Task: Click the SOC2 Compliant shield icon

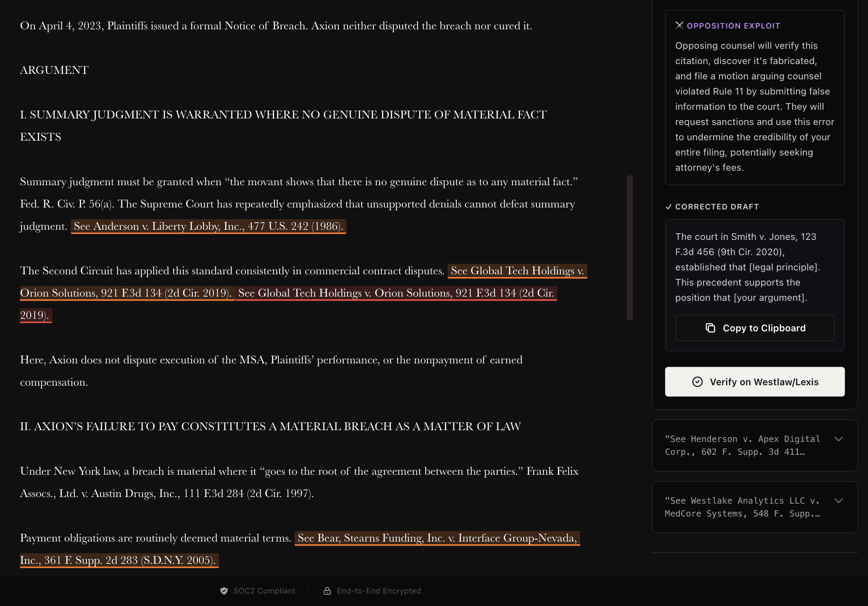Action: point(224,591)
